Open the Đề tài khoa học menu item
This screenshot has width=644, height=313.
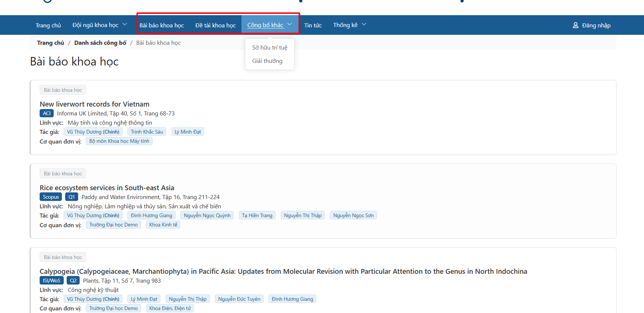(216, 25)
